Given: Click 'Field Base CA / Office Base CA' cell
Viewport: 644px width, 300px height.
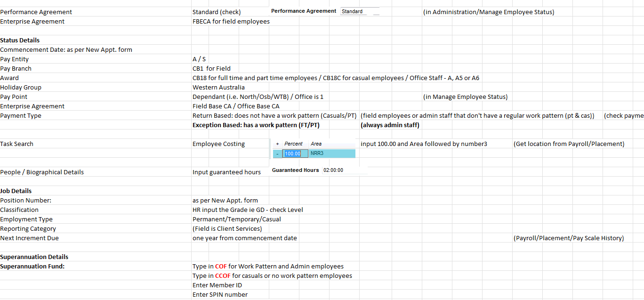Looking at the screenshot, I should point(236,106).
